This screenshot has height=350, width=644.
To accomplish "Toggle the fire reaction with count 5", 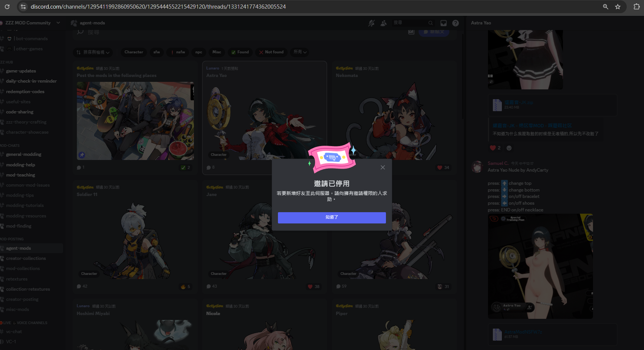I will point(185,287).
